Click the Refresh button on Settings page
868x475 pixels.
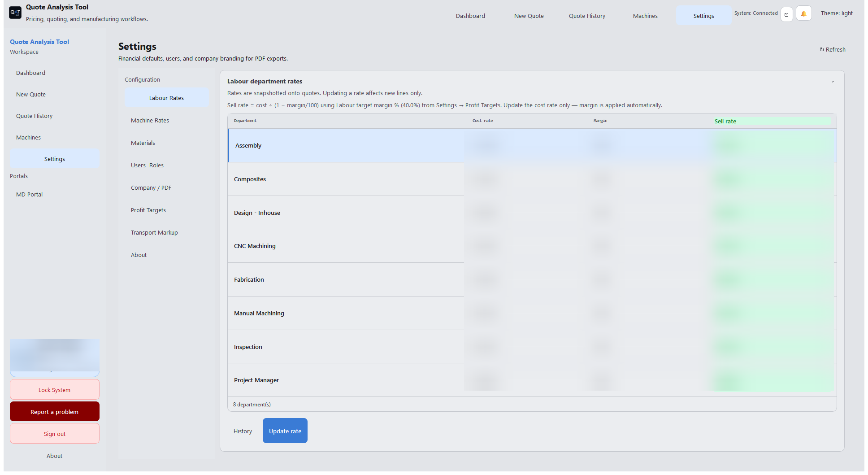(833, 50)
